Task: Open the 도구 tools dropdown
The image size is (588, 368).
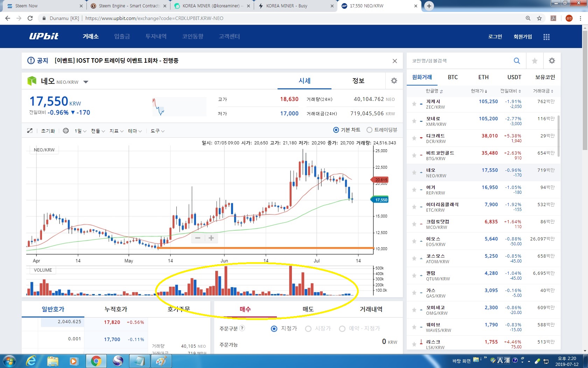Action: 157,131
